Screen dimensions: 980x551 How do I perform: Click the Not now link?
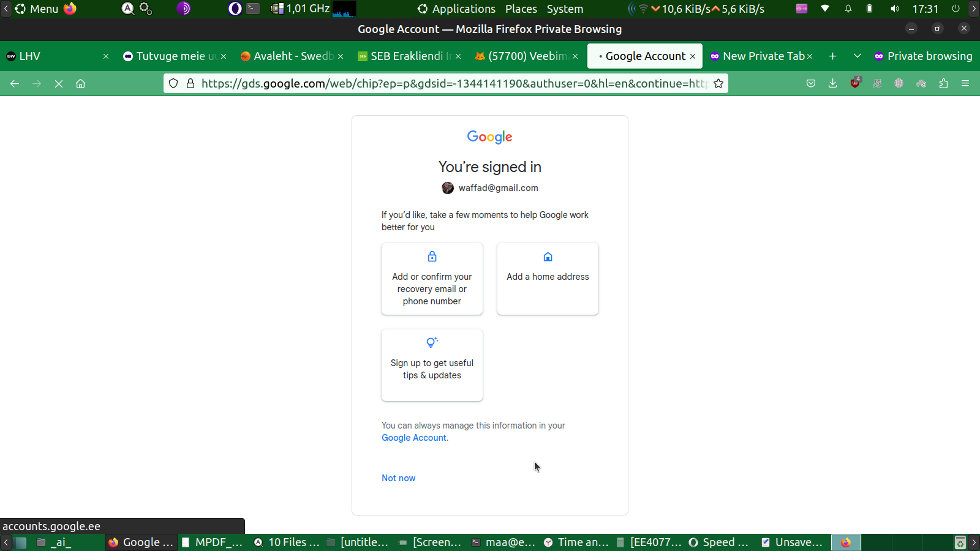398,478
